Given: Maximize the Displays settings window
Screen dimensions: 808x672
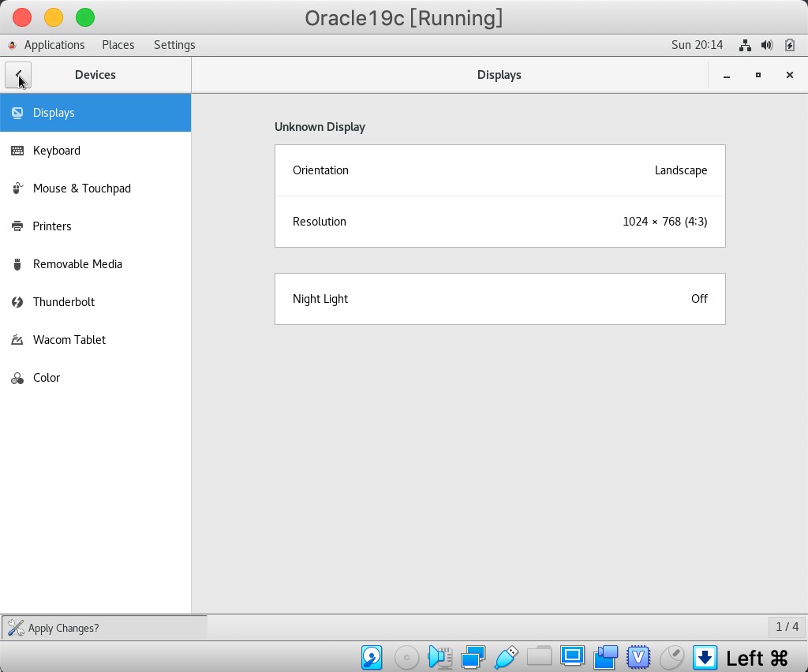Looking at the screenshot, I should coord(758,75).
